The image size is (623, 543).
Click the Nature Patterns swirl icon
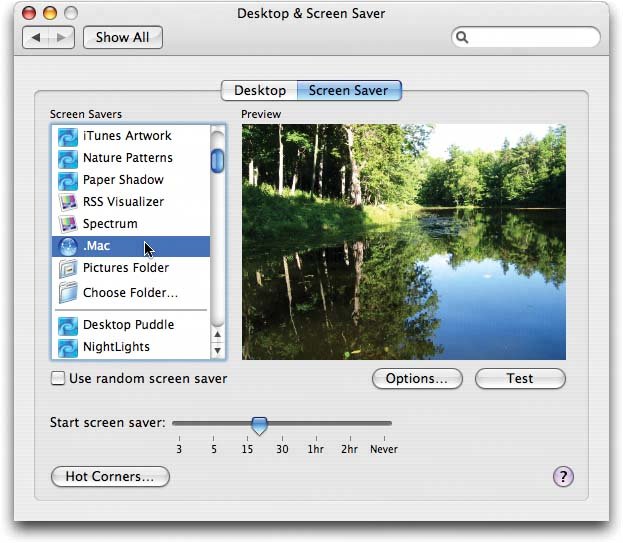[68, 158]
